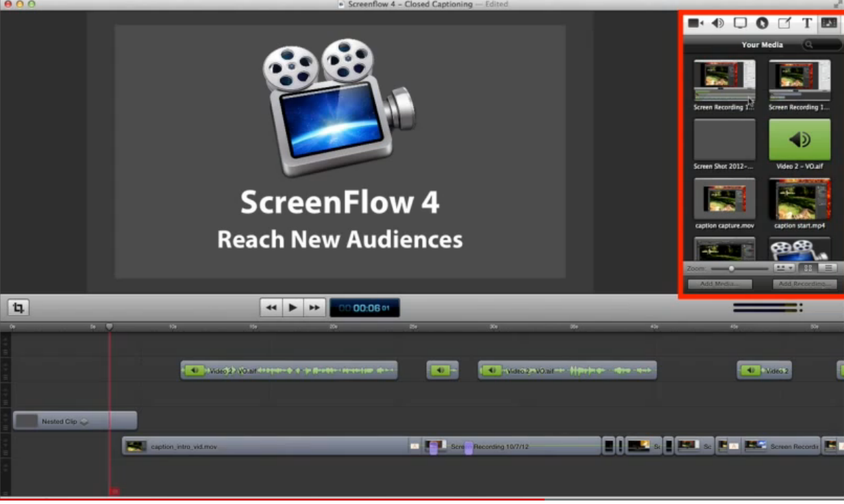The height and width of the screenshot is (504, 844).
Task: Click the audio level meter
Action: 767,307
